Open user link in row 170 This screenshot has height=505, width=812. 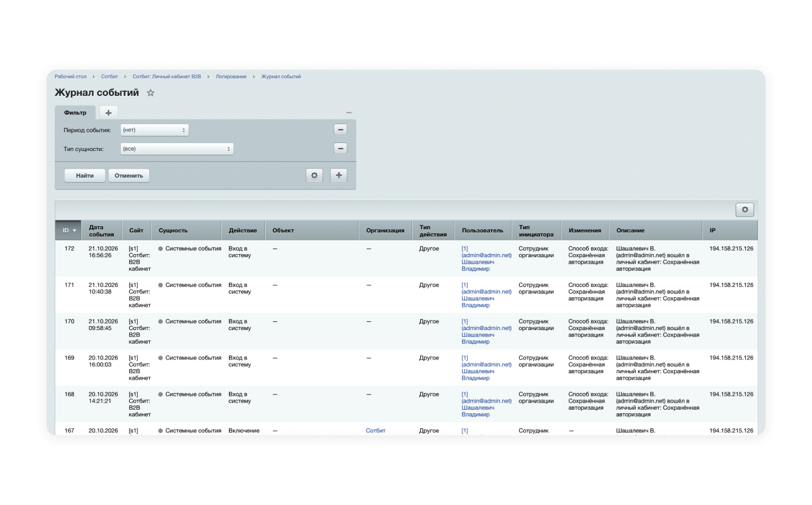coord(486,332)
